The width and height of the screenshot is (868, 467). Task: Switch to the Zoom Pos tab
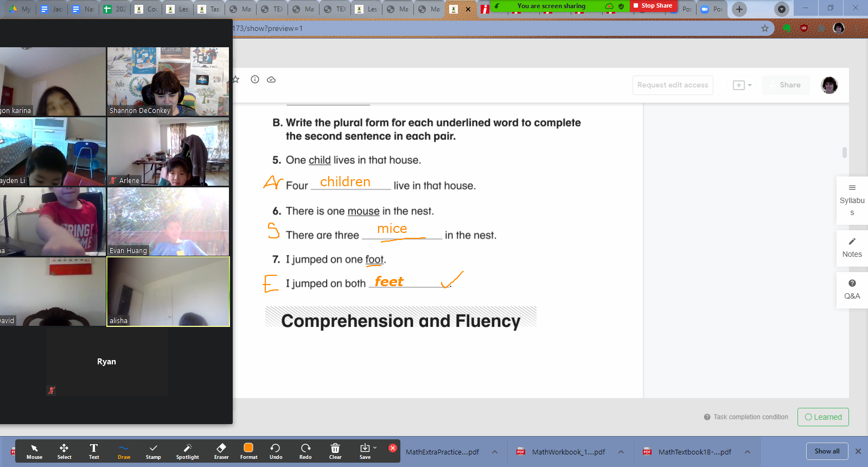click(x=711, y=9)
